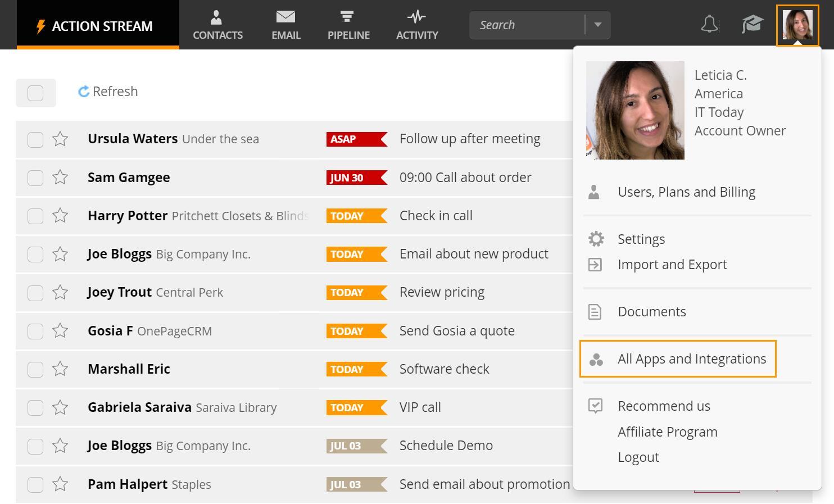Star the Ursula Waters contact
This screenshot has width=834, height=504.
(x=60, y=139)
